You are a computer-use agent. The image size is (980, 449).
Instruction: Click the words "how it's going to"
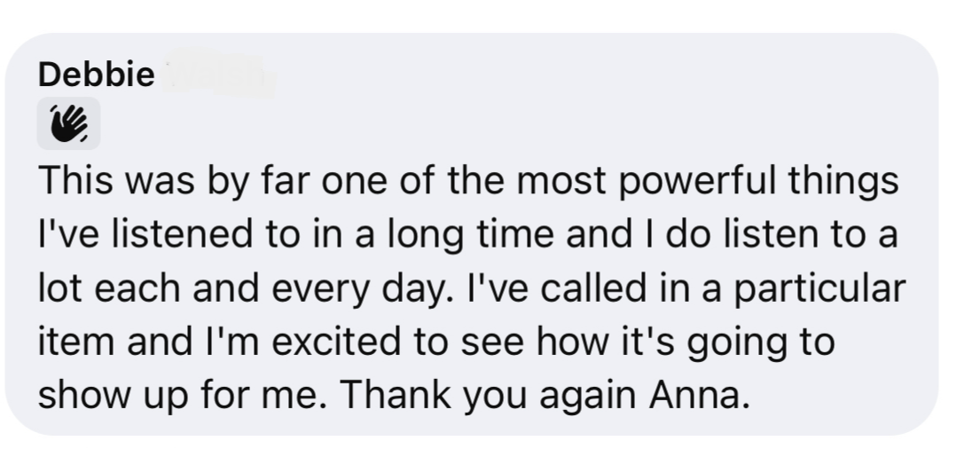tap(686, 342)
